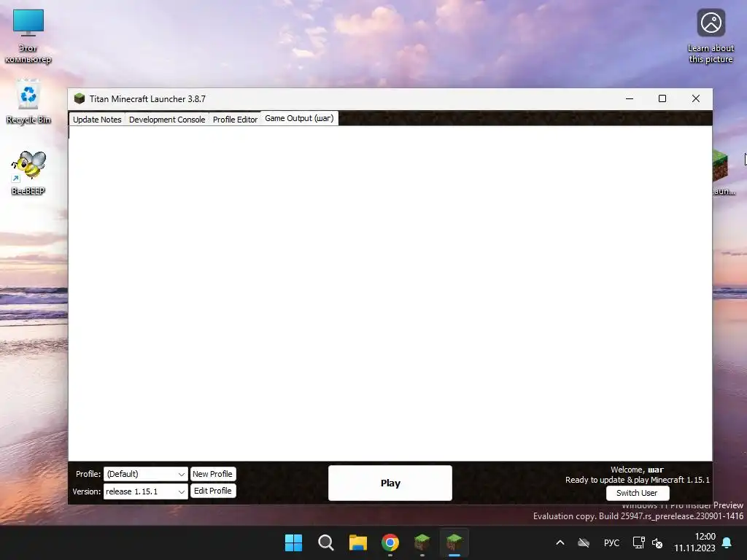Open the clock showing 12:00 11.11.2023
Viewport: 747px width, 560px height.
tap(694, 542)
